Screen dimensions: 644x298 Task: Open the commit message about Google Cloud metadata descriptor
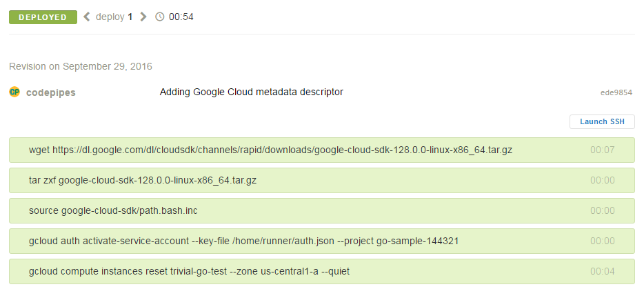[x=252, y=92]
